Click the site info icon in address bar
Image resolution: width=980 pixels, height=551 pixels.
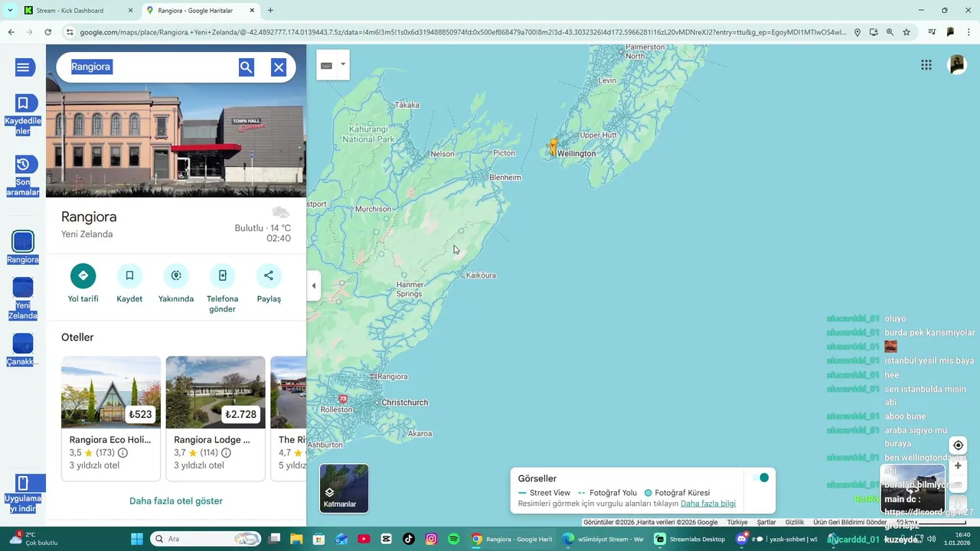pyautogui.click(x=70, y=32)
